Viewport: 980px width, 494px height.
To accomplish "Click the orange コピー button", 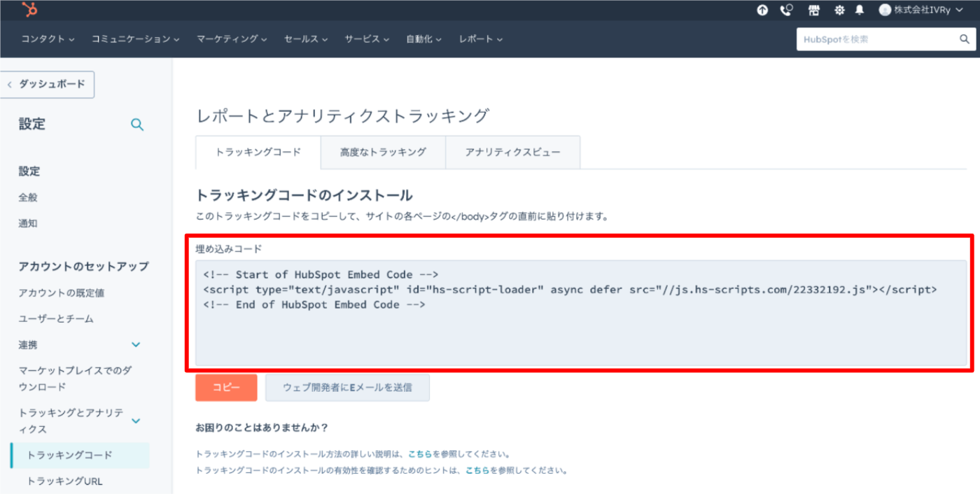I will (x=226, y=387).
